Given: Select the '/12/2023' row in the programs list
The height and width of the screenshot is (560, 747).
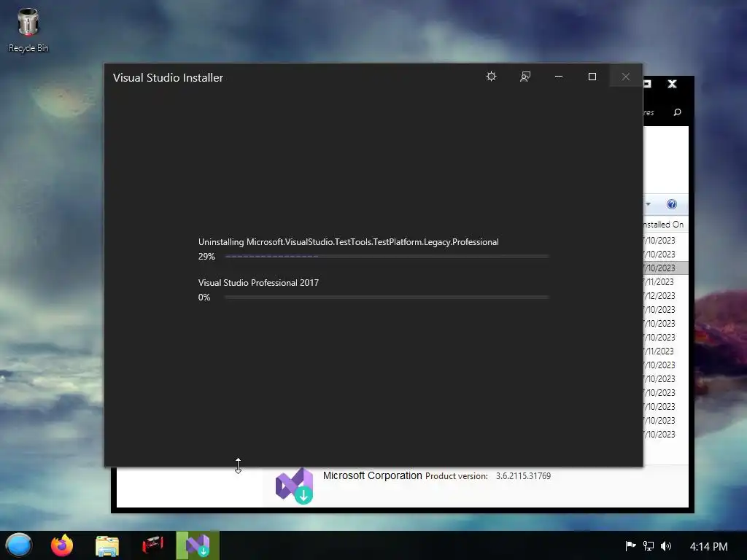Looking at the screenshot, I should point(665,296).
